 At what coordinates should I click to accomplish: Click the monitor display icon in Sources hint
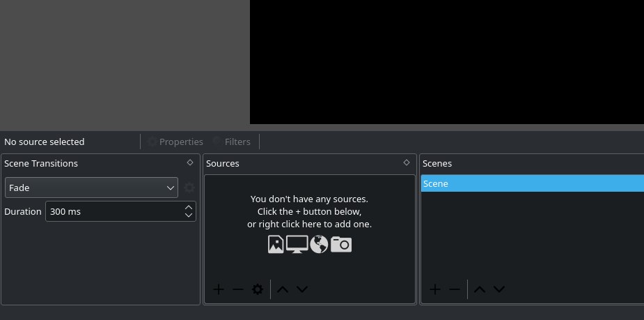click(x=297, y=244)
